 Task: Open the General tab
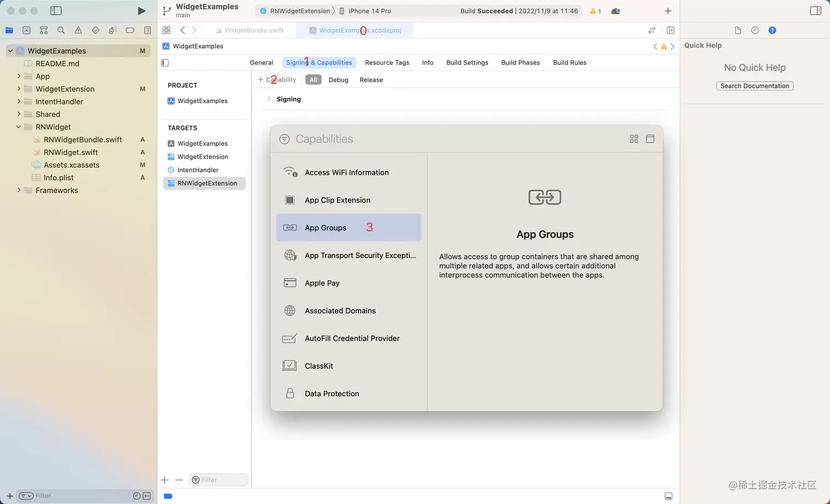(261, 63)
